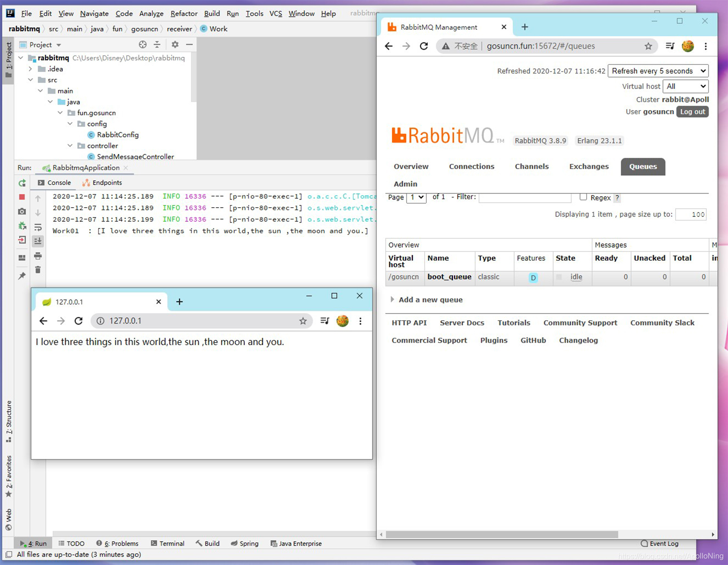Rerun RabbitmqApplication using green rerun icon
Viewport: 728px width, 565px height.
(22, 183)
